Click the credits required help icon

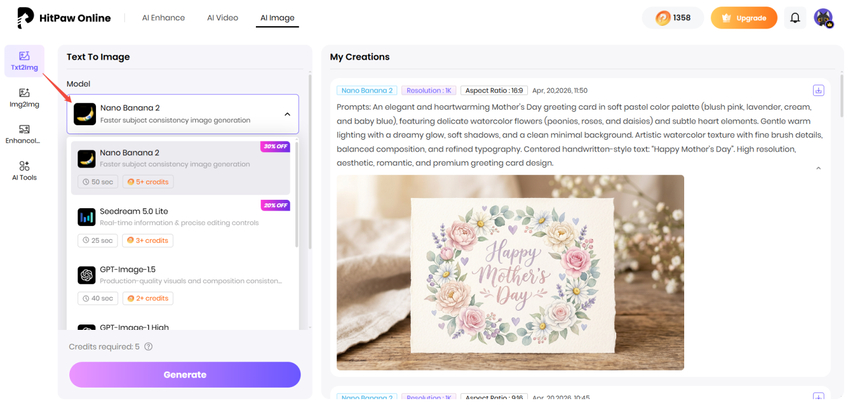149,347
